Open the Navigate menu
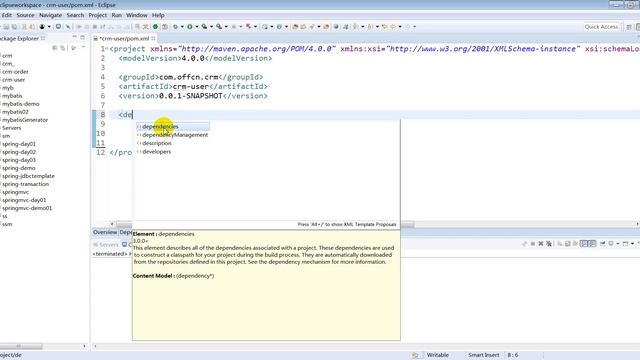 [x=51, y=15]
